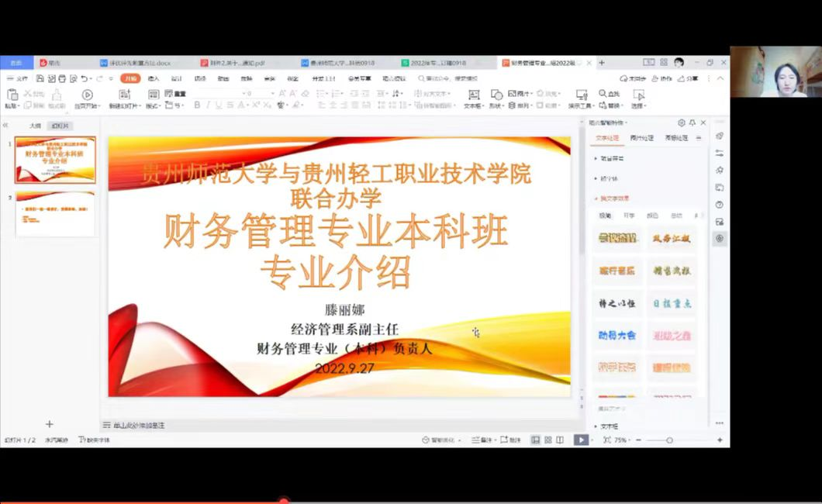Click the date text 2022.9.27 on slide
This screenshot has width=822, height=504.
pos(344,368)
